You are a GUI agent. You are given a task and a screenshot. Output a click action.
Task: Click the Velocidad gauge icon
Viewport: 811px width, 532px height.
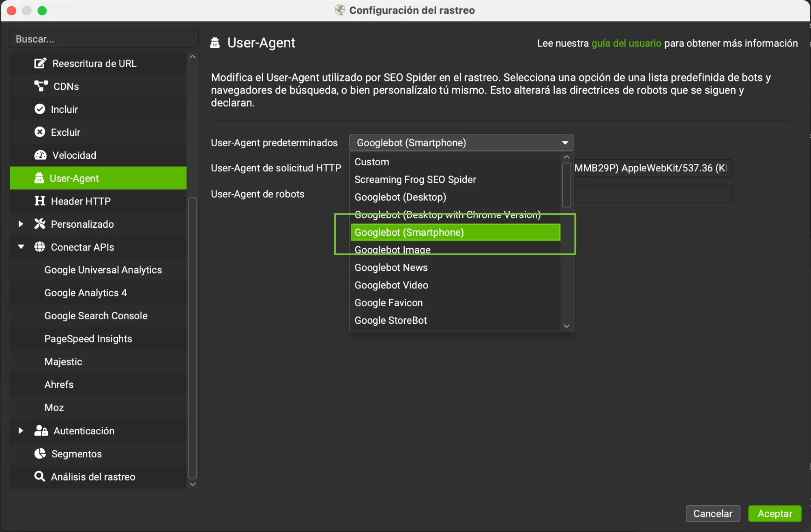pyautogui.click(x=40, y=155)
